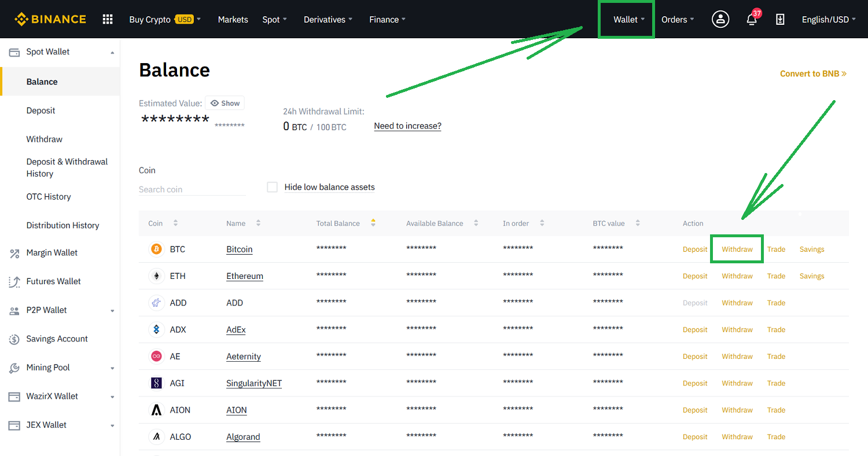
Task: Click the WazirX Wallet icon
Action: (14, 397)
